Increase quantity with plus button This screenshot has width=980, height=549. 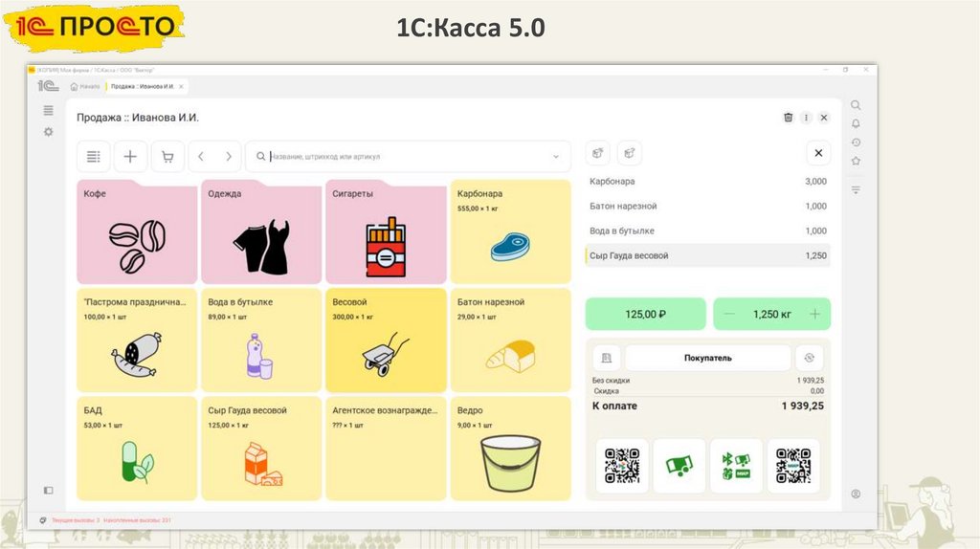[814, 314]
